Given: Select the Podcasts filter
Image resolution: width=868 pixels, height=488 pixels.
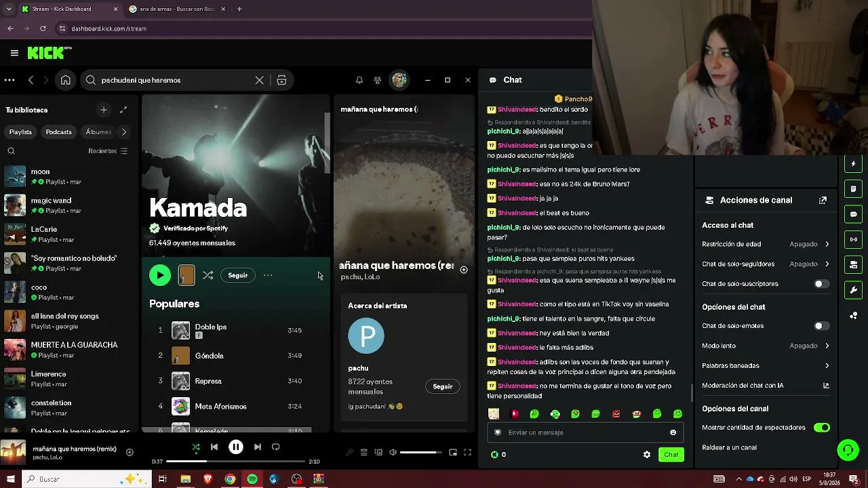Looking at the screenshot, I should [59, 132].
